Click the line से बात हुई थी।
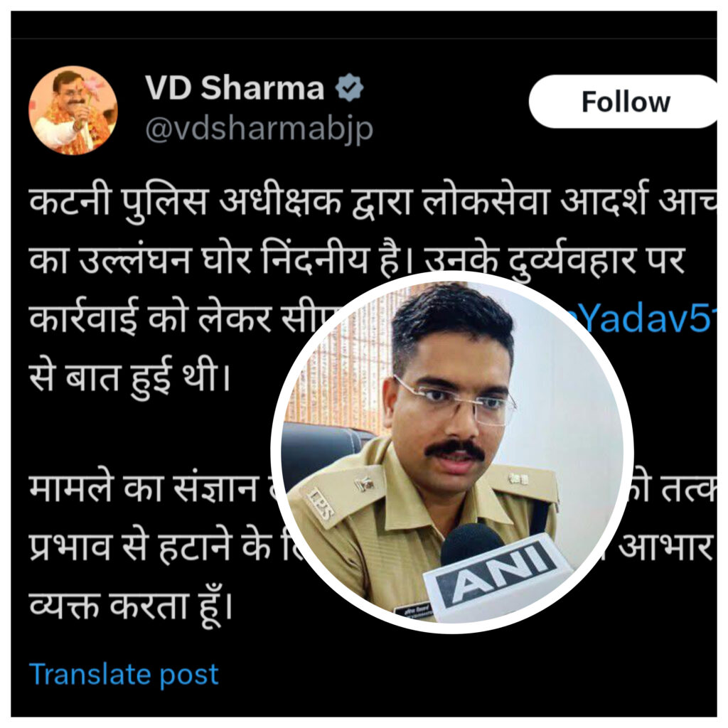This screenshot has height=728, width=728. [x=129, y=377]
